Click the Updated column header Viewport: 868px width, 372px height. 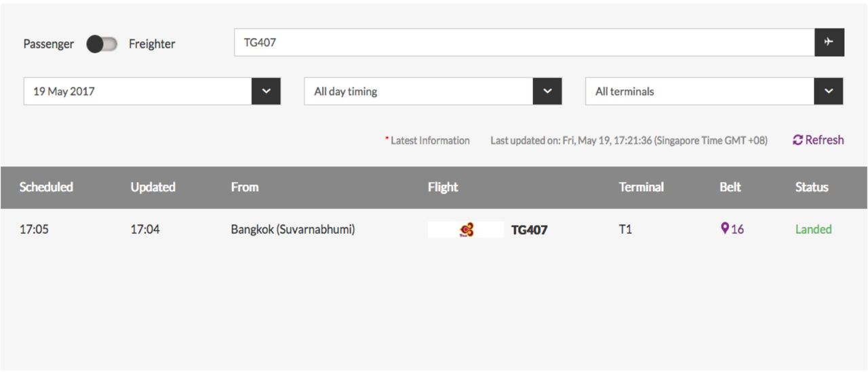pyautogui.click(x=153, y=187)
